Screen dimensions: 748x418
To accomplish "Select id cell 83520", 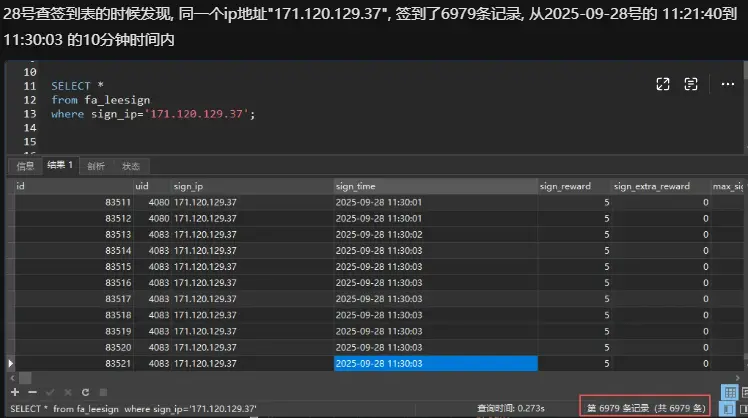I will pos(73,347).
